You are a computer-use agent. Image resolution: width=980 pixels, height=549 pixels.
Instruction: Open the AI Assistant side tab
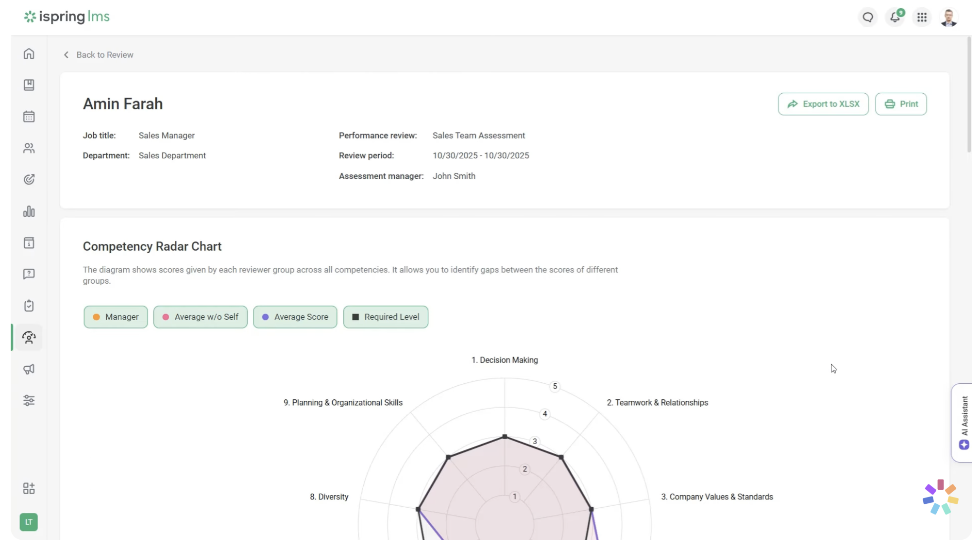pyautogui.click(x=963, y=423)
